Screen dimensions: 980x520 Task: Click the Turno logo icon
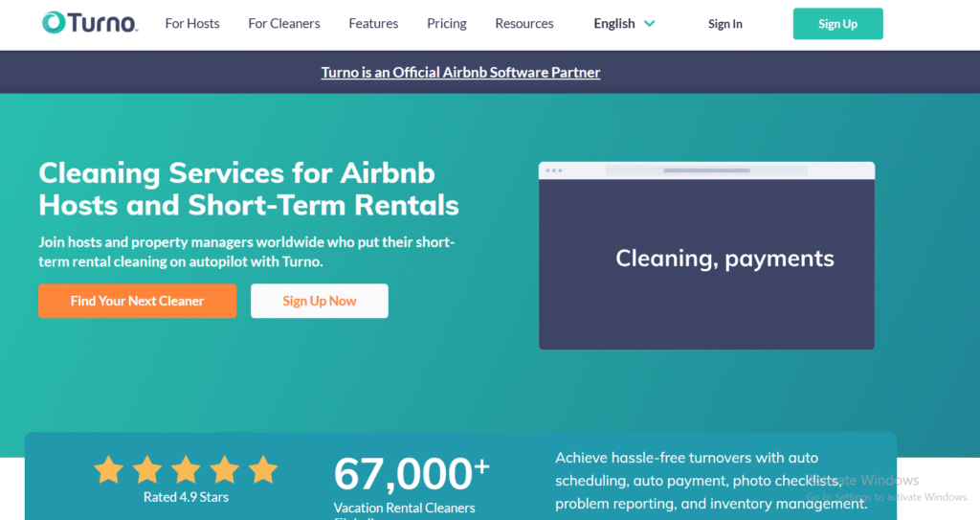pos(54,23)
